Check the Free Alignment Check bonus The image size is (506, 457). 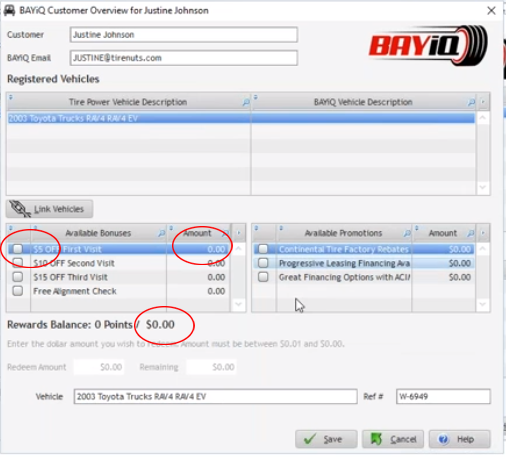coord(18,291)
